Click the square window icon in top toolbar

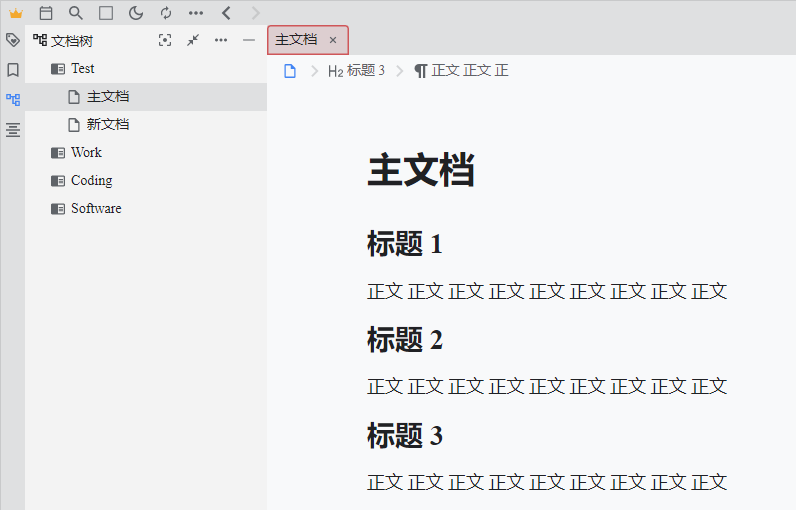(106, 13)
